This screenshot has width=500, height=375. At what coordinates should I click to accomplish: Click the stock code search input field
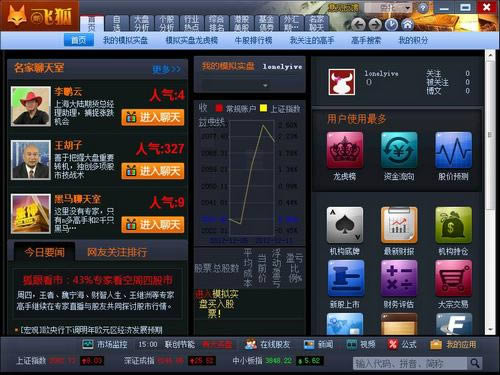(410, 363)
